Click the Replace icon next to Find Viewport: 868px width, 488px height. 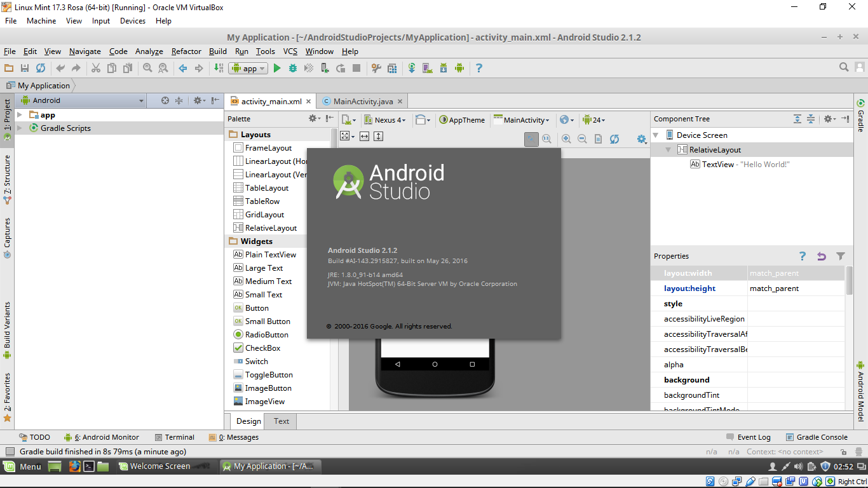coord(163,68)
